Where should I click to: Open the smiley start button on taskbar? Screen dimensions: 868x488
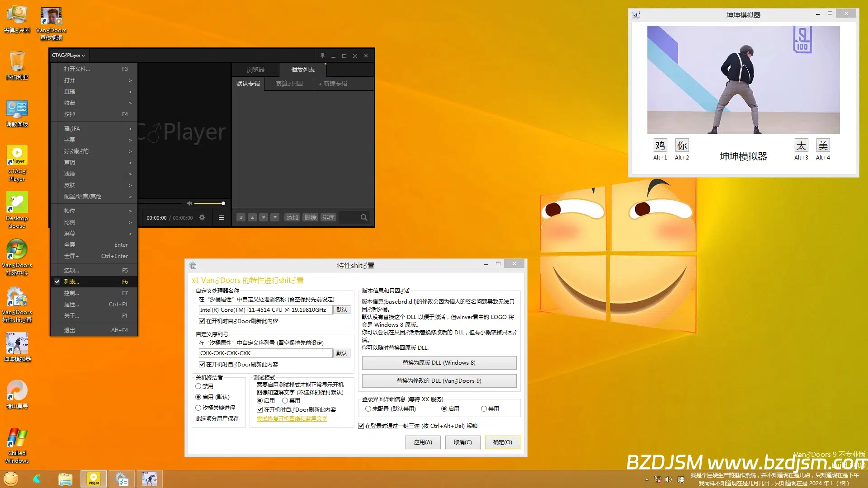click(x=11, y=479)
